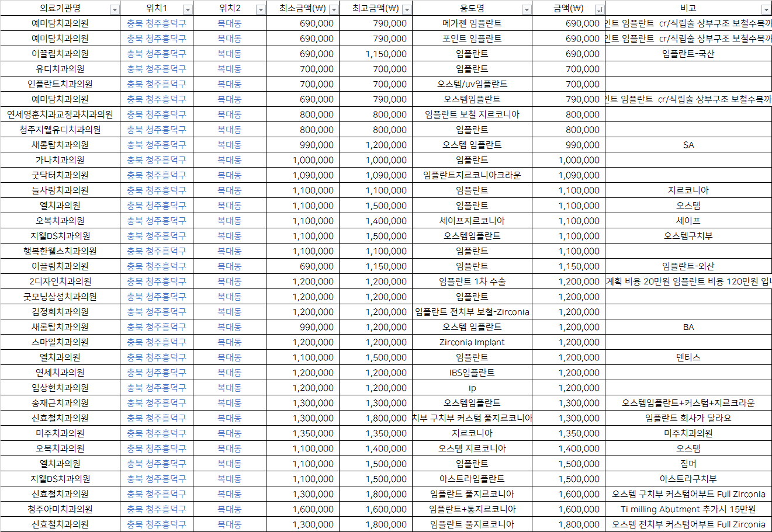Select the 오스템임플란트+커스텀+지르크라운 remark cell

(688, 403)
